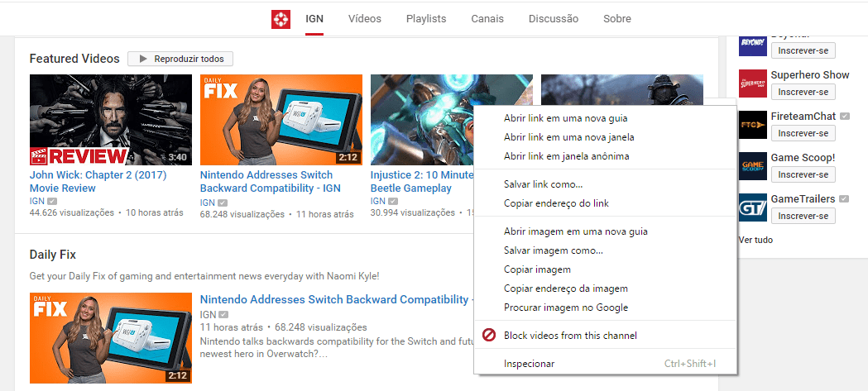Play the John Wick REVIEW thumbnail
868x391 pixels.
click(x=111, y=120)
